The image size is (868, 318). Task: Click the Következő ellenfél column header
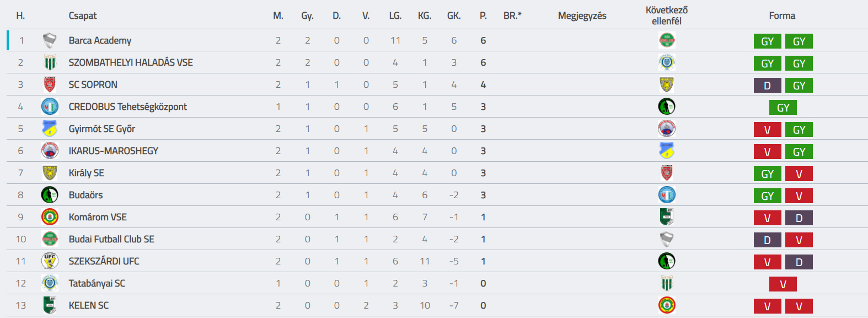pos(667,15)
